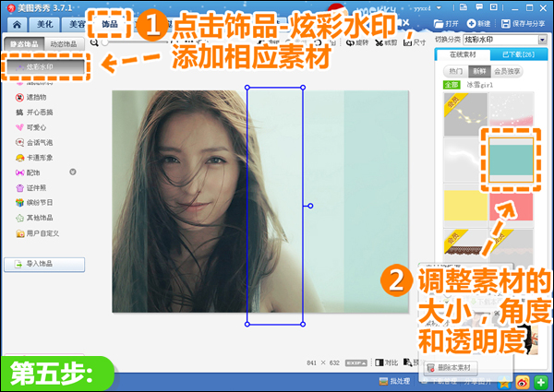Open the 缤纷节日 category
Image resolution: width=554 pixels, height=392 pixels.
click(34, 203)
